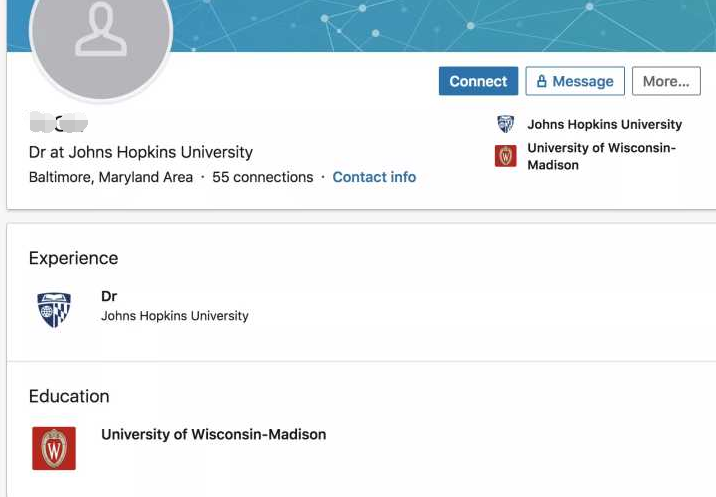Image resolution: width=716 pixels, height=497 pixels.
Task: Click Johns Hopkins shield logo under Experience
Action: (x=54, y=310)
